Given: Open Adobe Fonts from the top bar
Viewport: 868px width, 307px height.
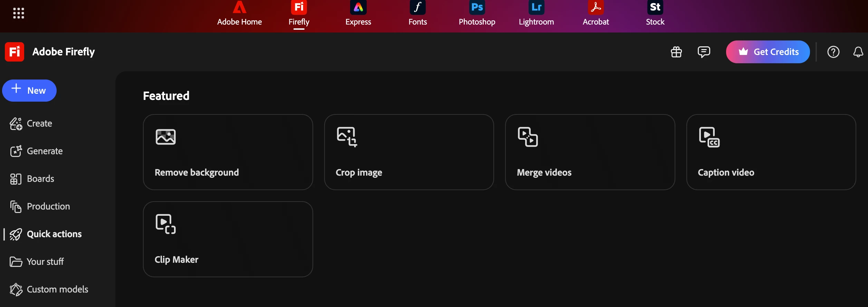Looking at the screenshot, I should [418, 14].
